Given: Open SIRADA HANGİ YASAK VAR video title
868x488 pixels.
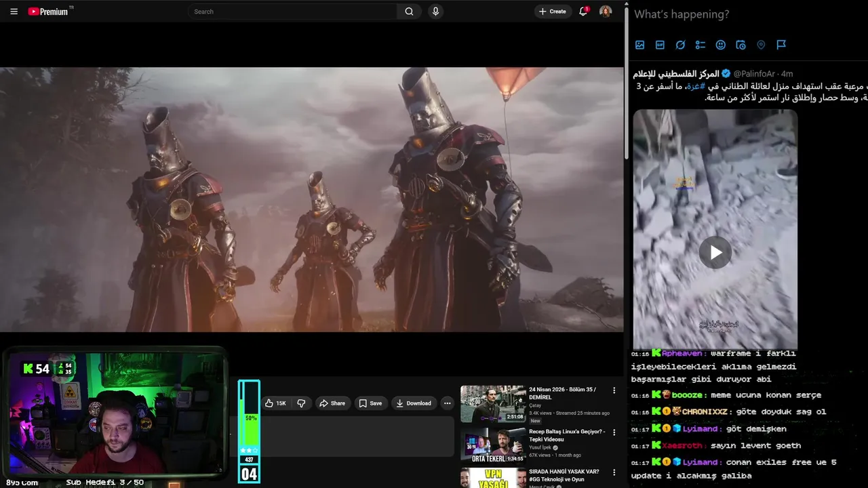Looking at the screenshot, I should 564,475.
